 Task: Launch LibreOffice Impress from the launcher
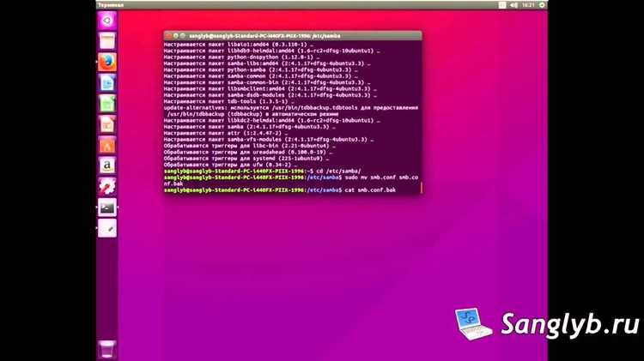click(x=107, y=124)
